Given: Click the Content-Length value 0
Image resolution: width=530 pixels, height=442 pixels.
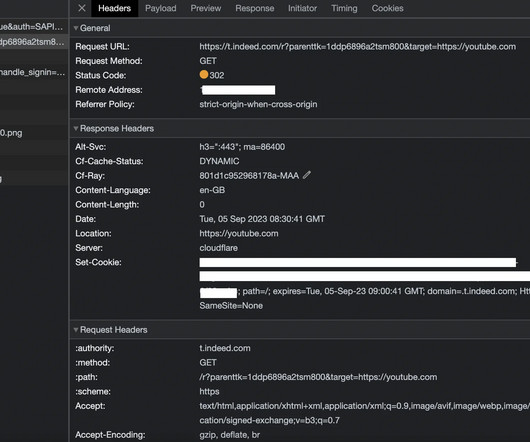Looking at the screenshot, I should (x=202, y=204).
